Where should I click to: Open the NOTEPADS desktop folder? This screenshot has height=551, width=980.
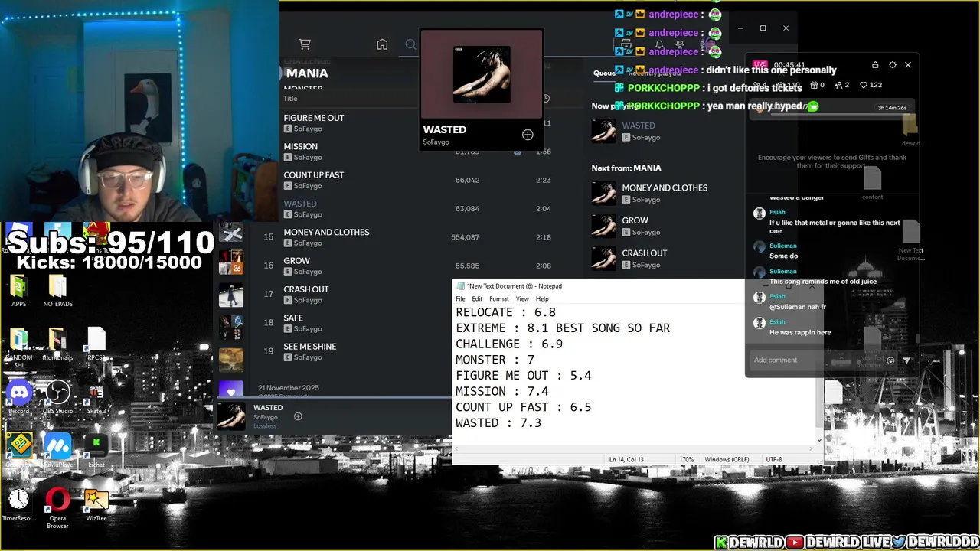point(57,291)
